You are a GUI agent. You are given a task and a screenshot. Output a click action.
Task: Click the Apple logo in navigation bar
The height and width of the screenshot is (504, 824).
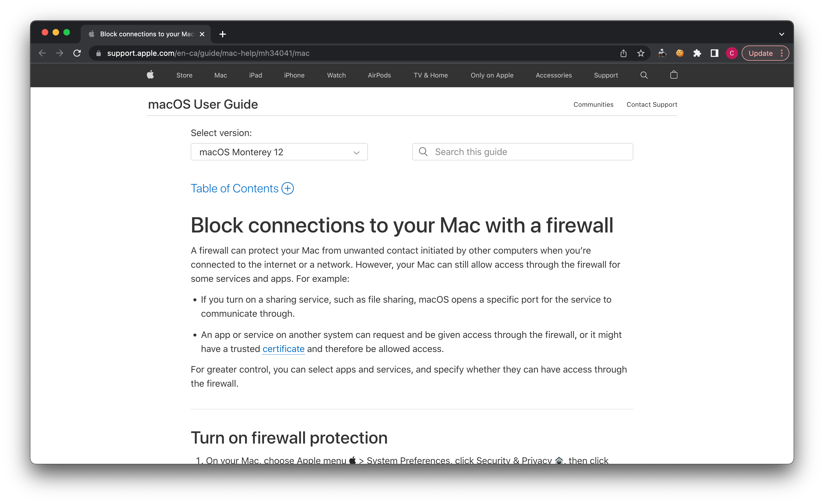[150, 75]
